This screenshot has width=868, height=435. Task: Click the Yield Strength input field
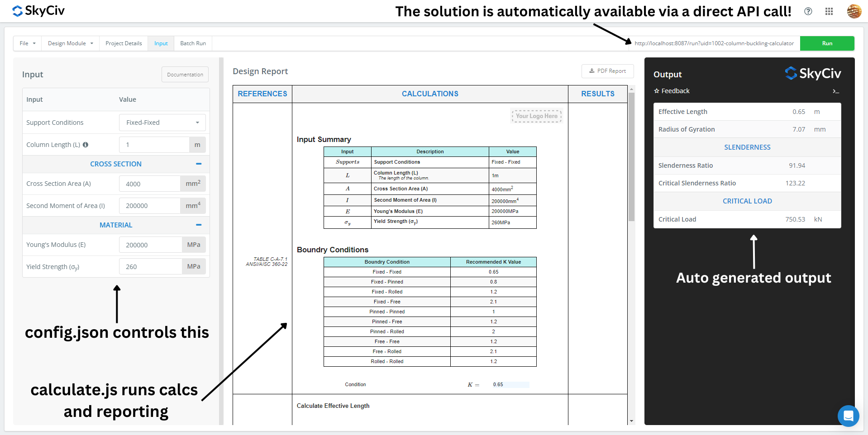151,267
